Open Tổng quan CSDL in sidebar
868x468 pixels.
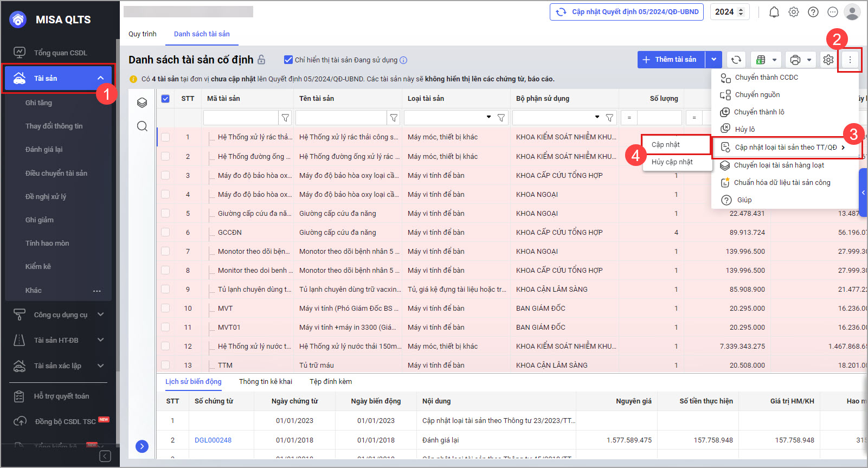[60, 53]
